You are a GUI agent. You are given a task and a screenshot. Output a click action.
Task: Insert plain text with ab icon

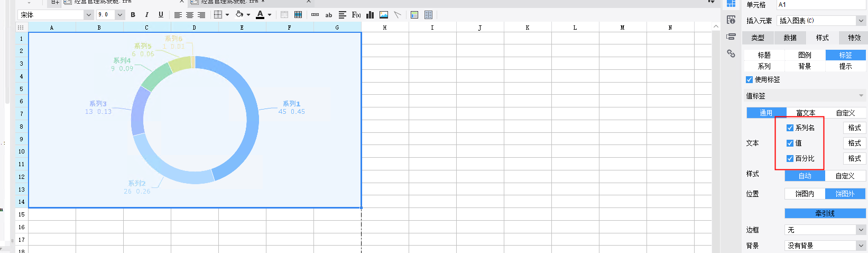329,15
